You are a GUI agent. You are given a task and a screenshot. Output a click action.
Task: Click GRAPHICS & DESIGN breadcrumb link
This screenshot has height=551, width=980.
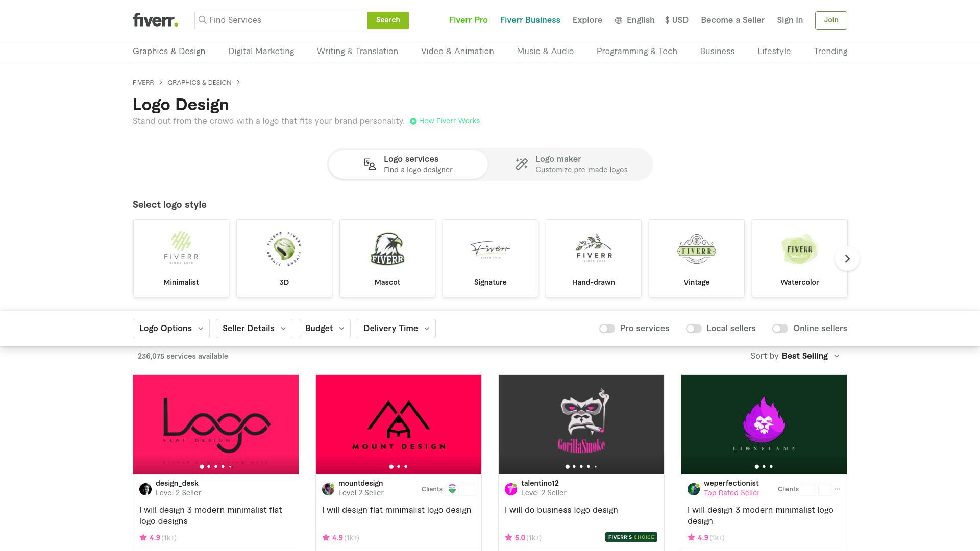(200, 83)
